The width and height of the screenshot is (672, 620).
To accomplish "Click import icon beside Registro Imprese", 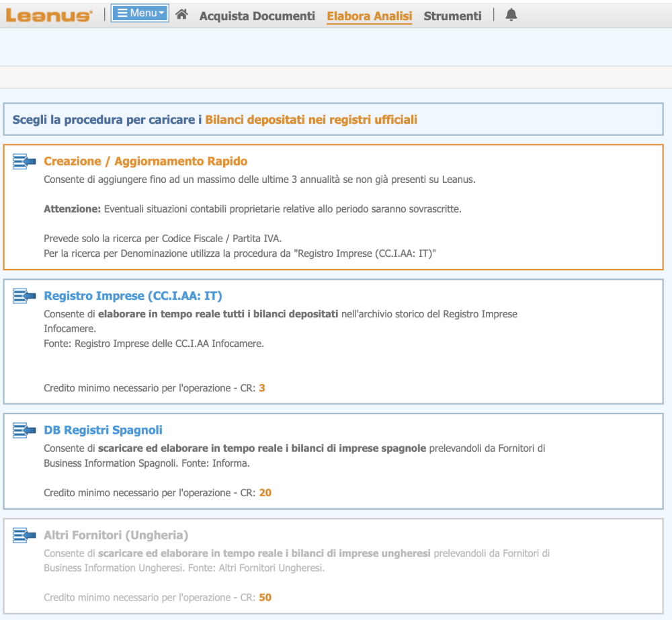I will 24,296.
